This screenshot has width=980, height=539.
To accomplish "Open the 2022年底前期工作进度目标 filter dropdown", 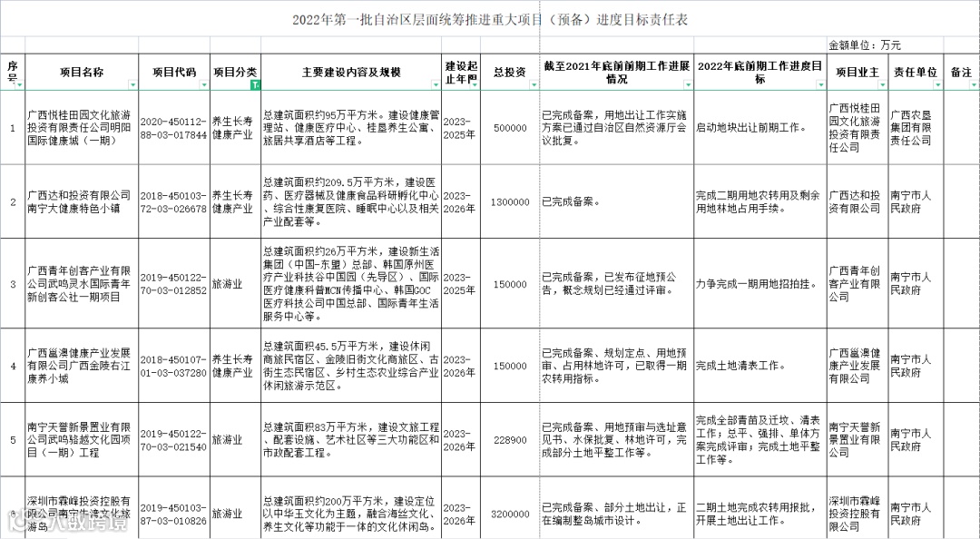I will point(820,85).
